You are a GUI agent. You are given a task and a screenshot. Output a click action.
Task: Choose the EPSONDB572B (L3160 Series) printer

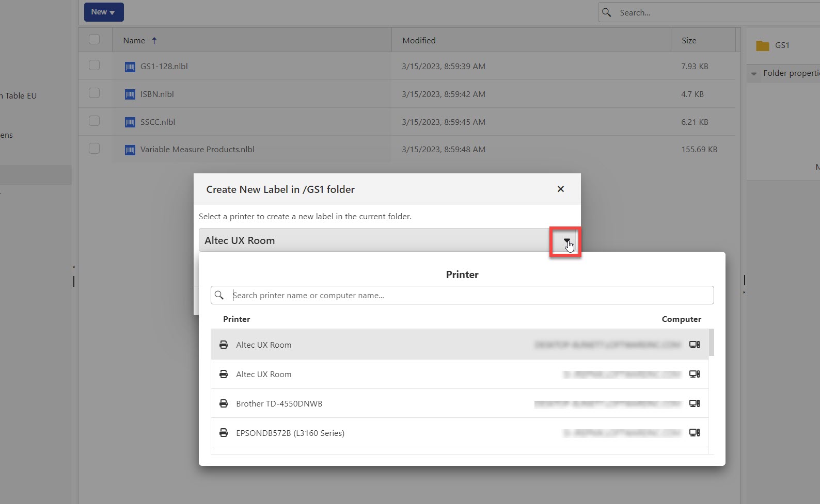pyautogui.click(x=290, y=433)
